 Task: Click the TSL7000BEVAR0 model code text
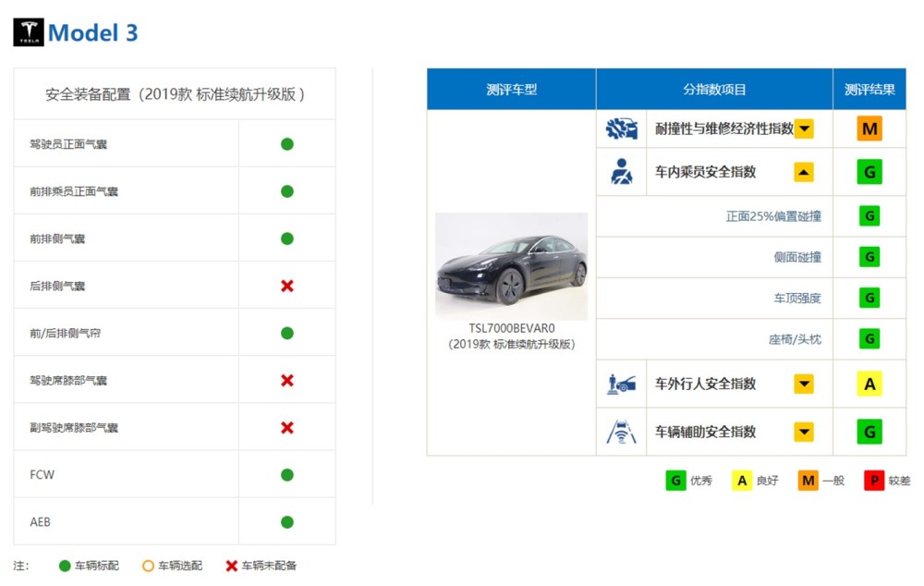pyautogui.click(x=512, y=328)
